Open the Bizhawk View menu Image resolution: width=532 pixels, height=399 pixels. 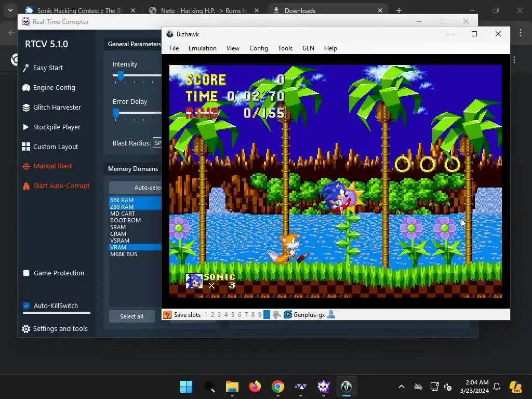[233, 48]
